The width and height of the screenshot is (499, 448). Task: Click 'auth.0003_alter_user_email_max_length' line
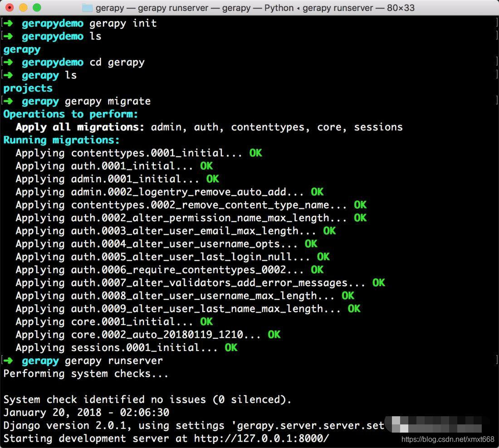(176, 231)
